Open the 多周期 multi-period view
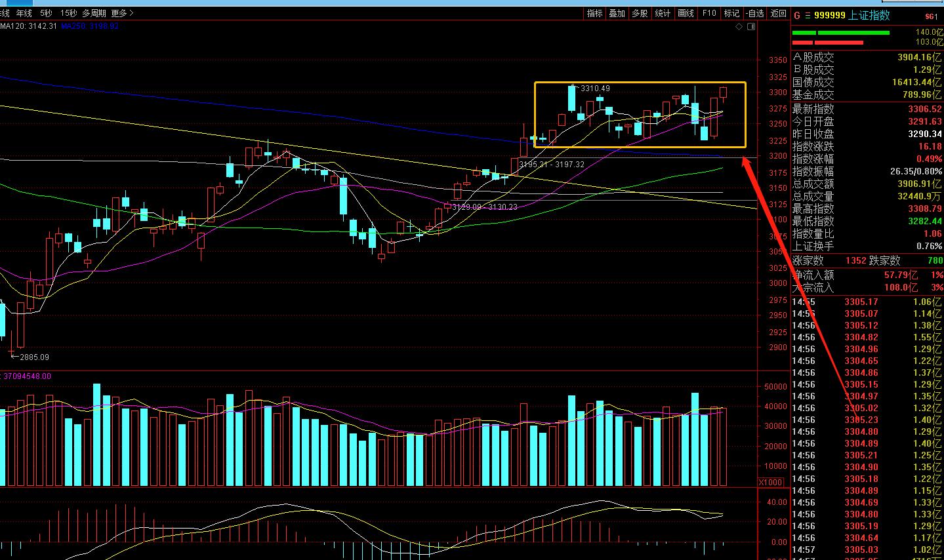944x560 pixels. click(x=94, y=13)
